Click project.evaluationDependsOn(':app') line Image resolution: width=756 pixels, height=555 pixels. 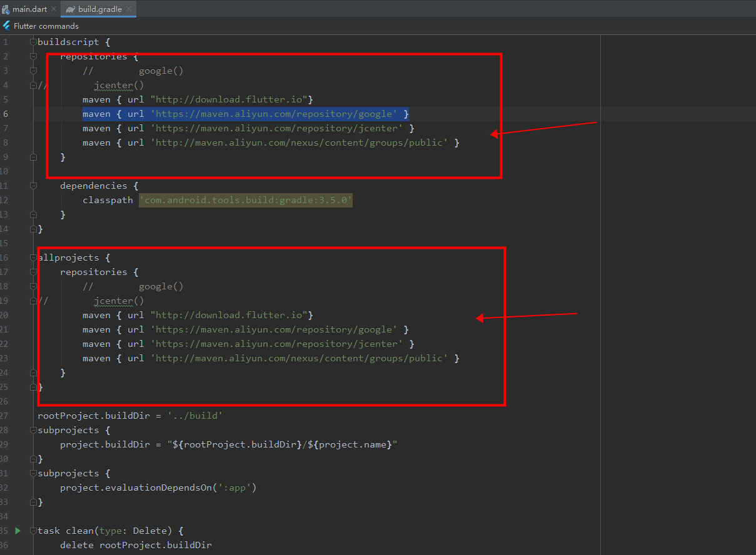pos(158,487)
